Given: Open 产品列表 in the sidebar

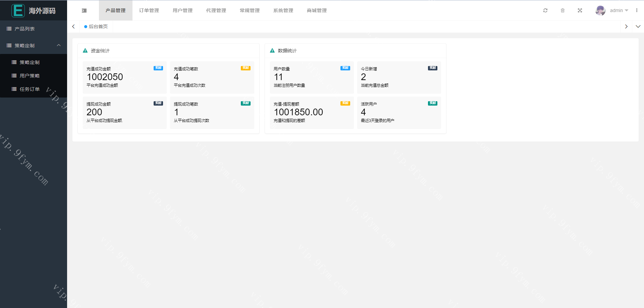Looking at the screenshot, I should 25,29.
